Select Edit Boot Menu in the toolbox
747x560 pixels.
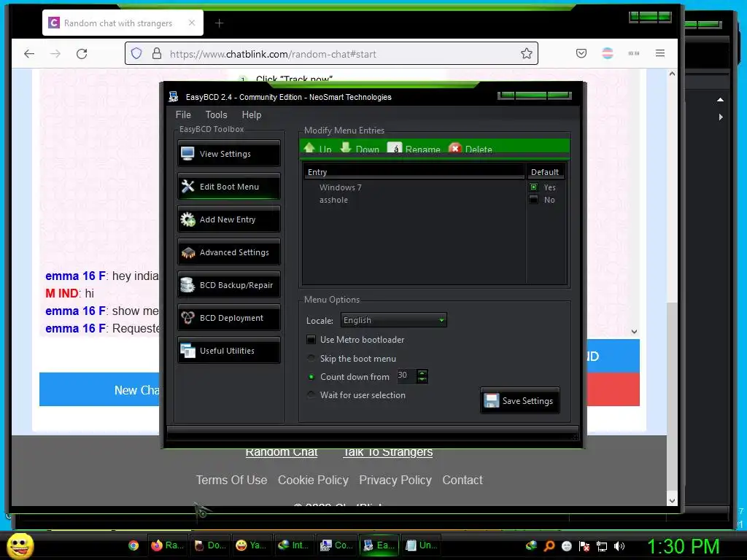click(x=229, y=187)
